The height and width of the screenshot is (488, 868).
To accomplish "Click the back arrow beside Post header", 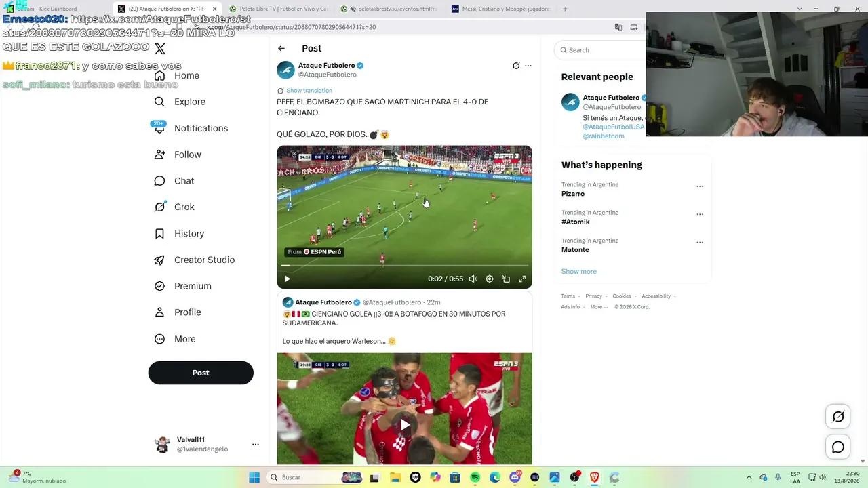I will tap(281, 48).
